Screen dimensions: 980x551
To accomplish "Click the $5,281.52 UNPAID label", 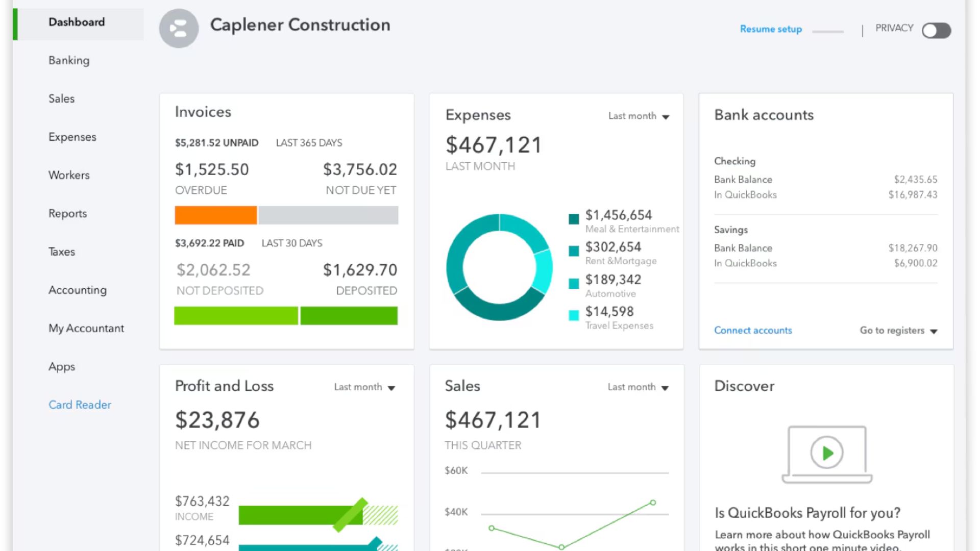I will point(217,143).
